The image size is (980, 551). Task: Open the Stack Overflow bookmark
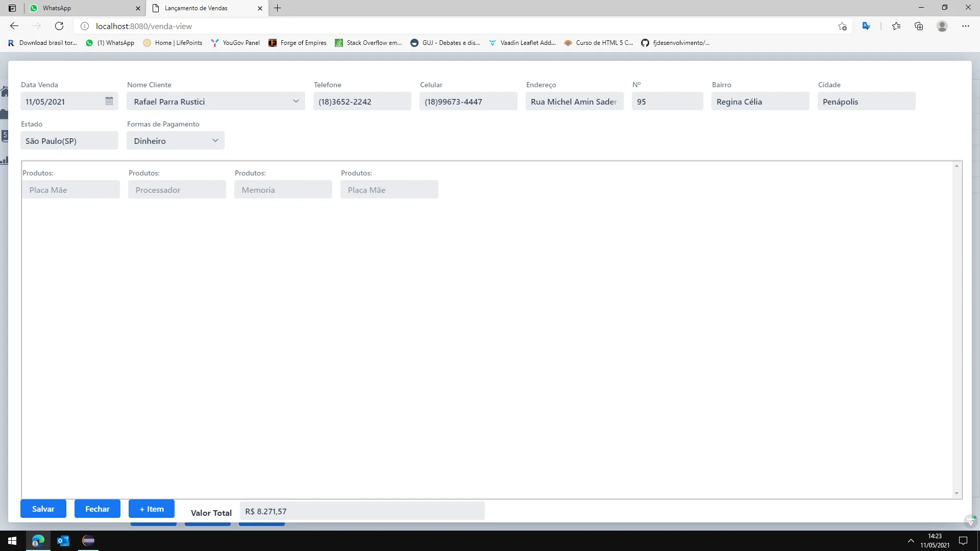click(369, 43)
